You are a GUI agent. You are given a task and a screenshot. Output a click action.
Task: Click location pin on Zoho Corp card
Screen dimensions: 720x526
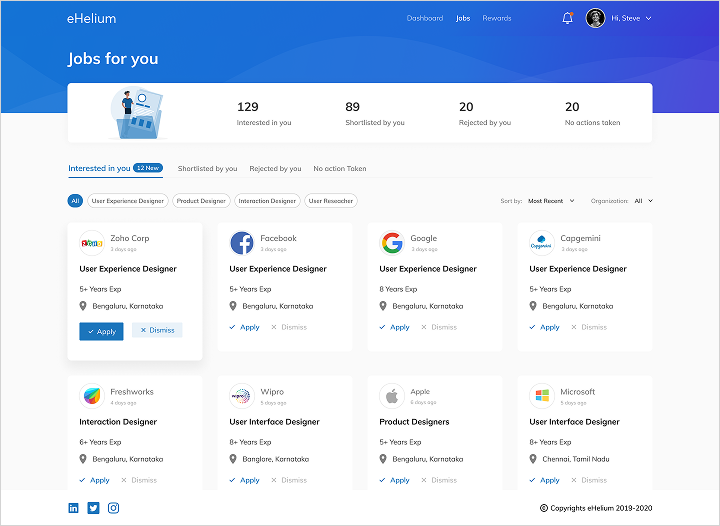coord(83,306)
